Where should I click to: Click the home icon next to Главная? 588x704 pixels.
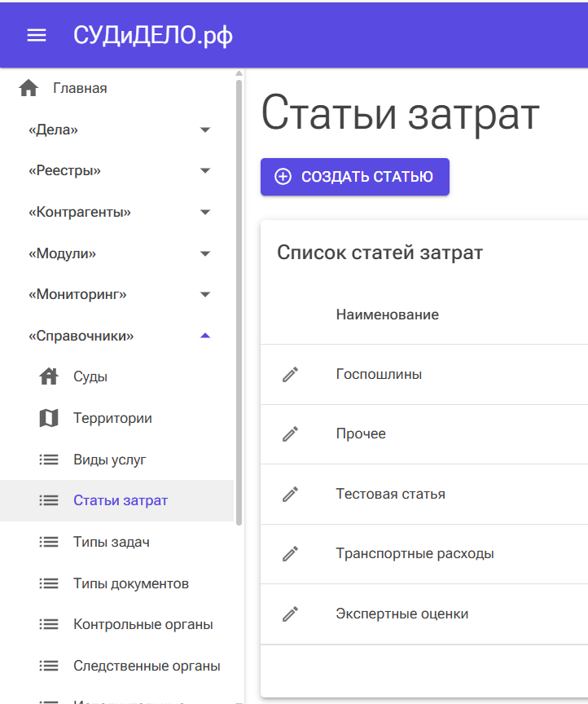pyautogui.click(x=29, y=88)
